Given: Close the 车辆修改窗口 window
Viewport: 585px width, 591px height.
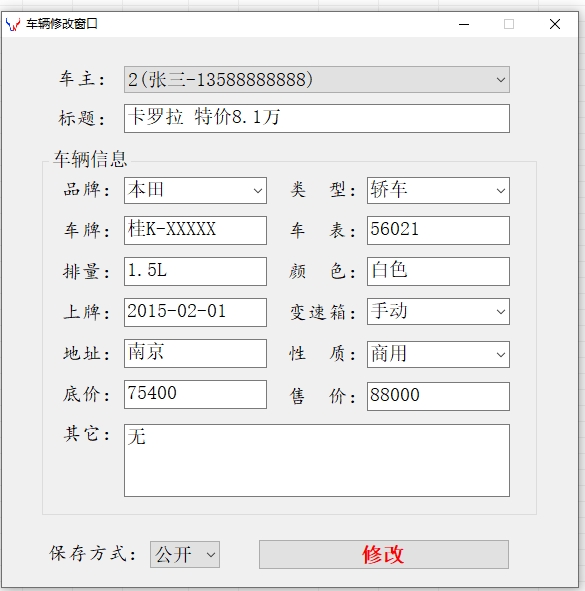Looking at the screenshot, I should point(554,24).
